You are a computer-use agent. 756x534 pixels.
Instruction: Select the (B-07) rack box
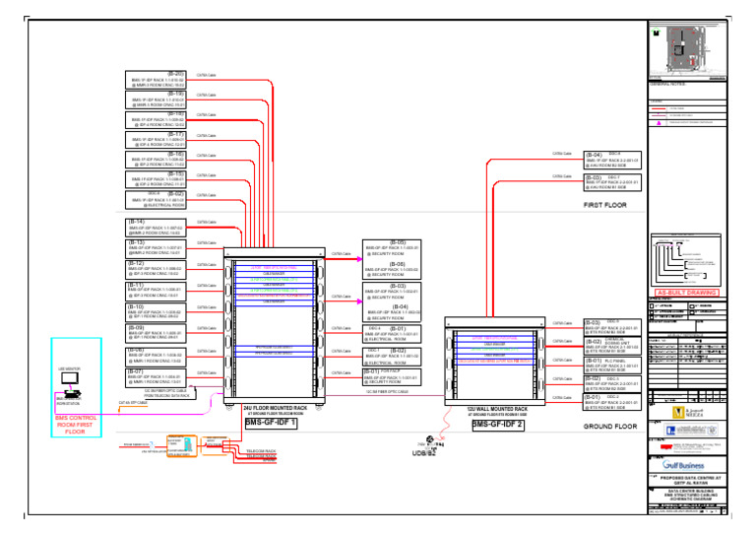[x=156, y=377]
